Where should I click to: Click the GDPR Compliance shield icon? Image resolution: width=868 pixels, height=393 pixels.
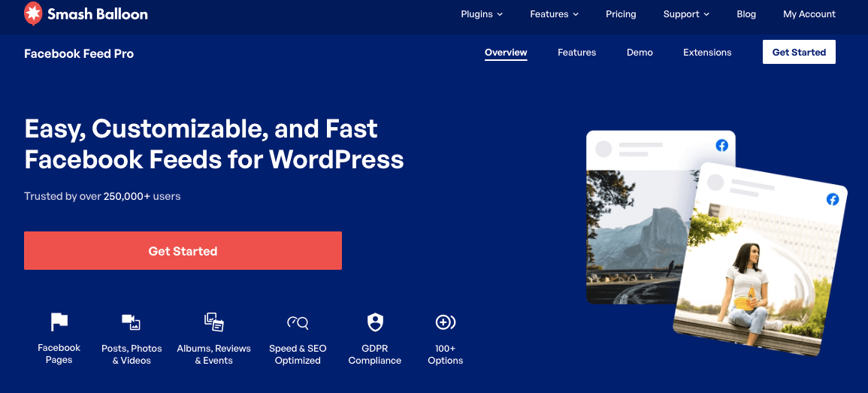pos(375,322)
